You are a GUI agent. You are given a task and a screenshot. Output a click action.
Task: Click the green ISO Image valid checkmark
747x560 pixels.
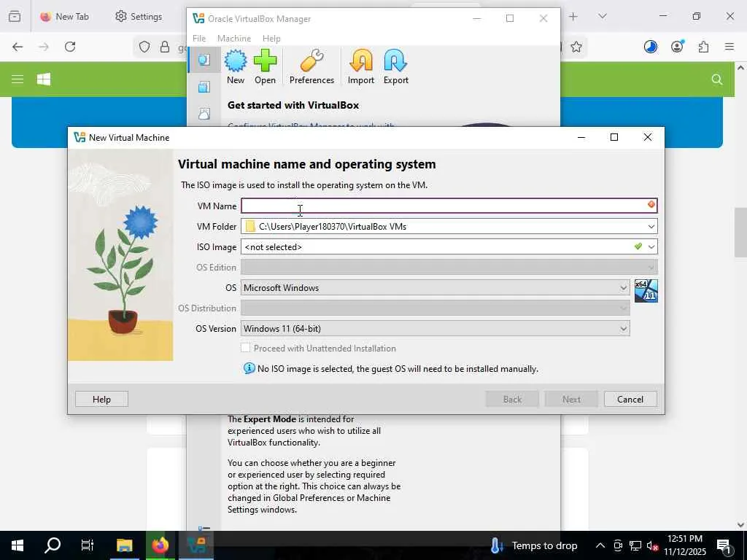point(638,246)
